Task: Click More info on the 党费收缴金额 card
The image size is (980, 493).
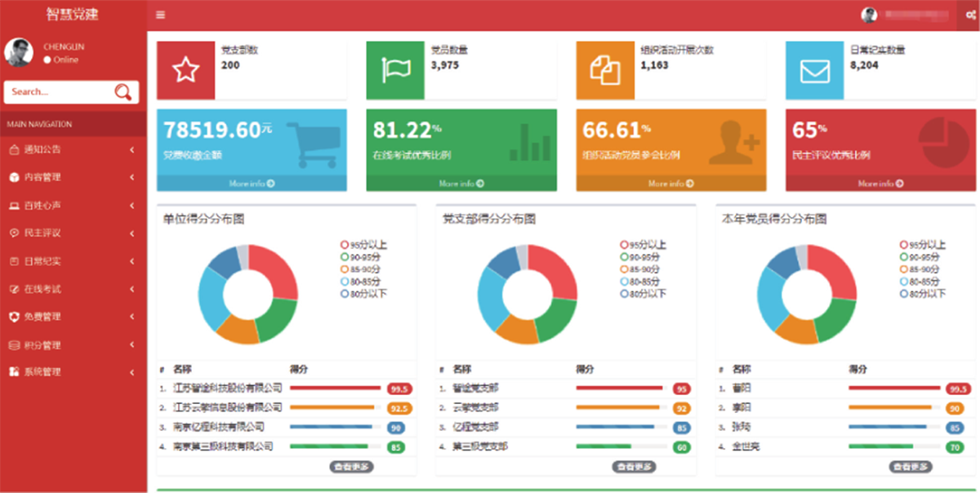Action: coord(252,184)
